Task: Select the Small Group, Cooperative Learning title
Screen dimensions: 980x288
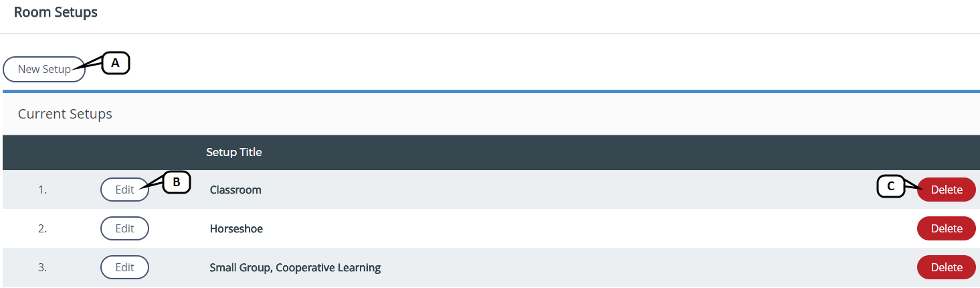Action: tap(295, 268)
